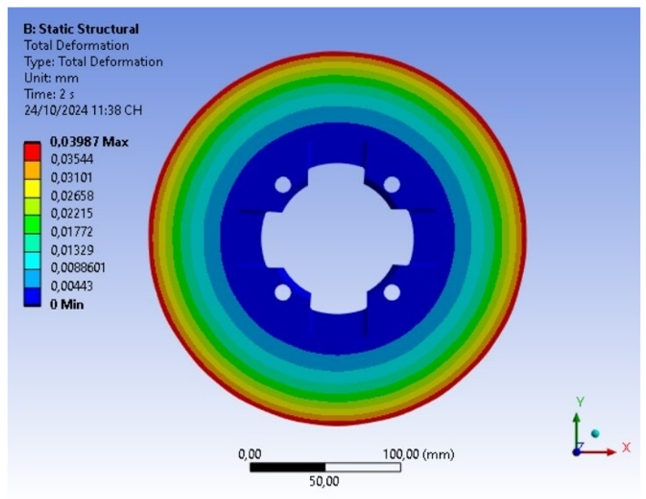This screenshot has width=646, height=499.
Task: Click the Y axis of the triad
Action: pos(577,431)
